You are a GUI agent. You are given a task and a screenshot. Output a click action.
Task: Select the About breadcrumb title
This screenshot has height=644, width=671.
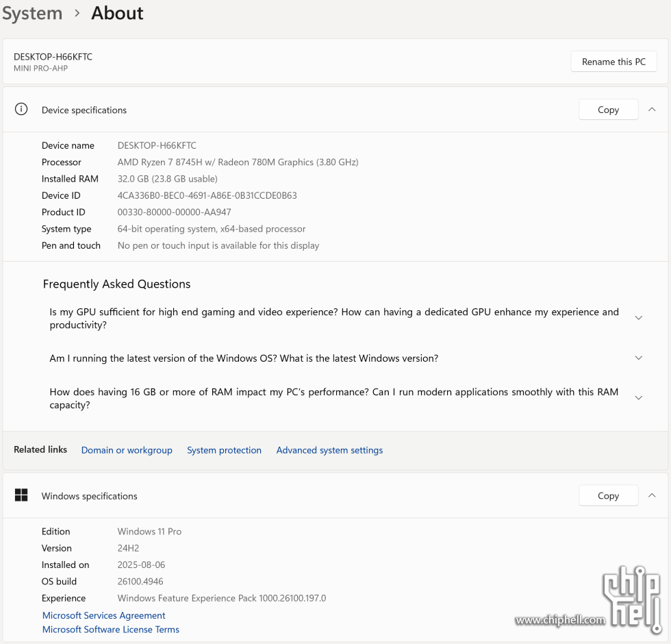(x=117, y=13)
